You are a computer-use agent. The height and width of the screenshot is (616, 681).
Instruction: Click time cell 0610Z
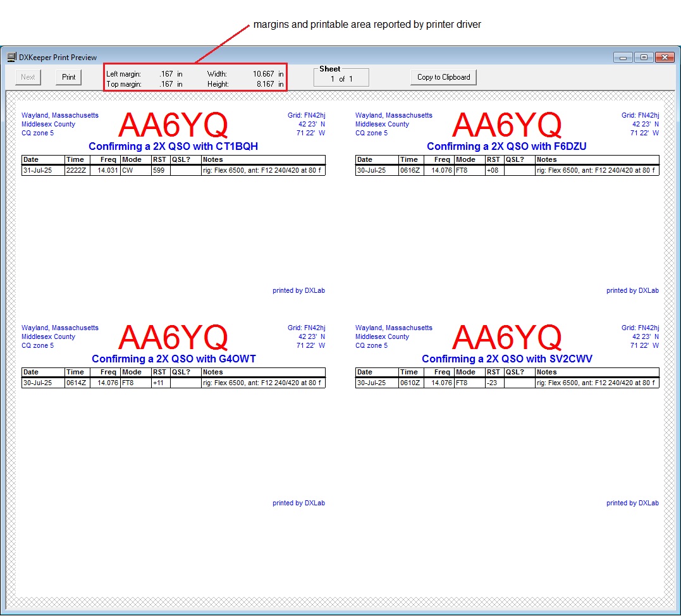click(x=411, y=383)
